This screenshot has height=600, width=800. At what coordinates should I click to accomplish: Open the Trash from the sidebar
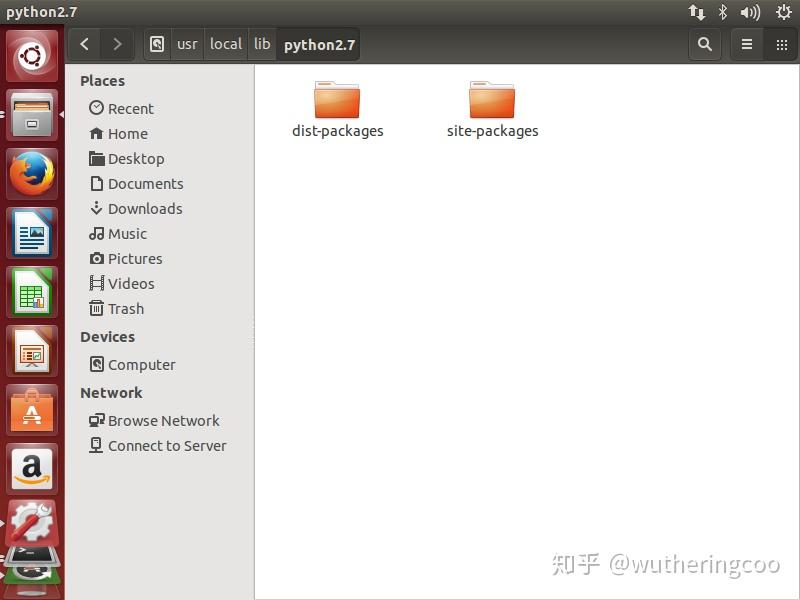[x=124, y=308]
